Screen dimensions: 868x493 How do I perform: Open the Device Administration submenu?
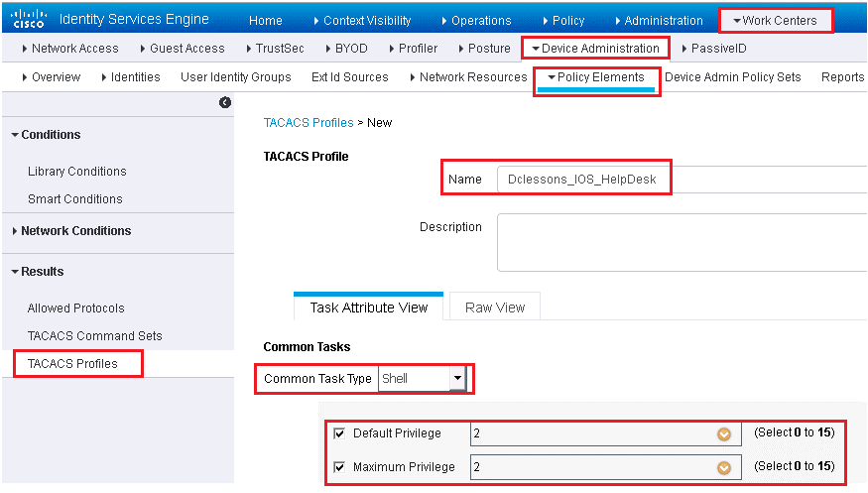[595, 49]
